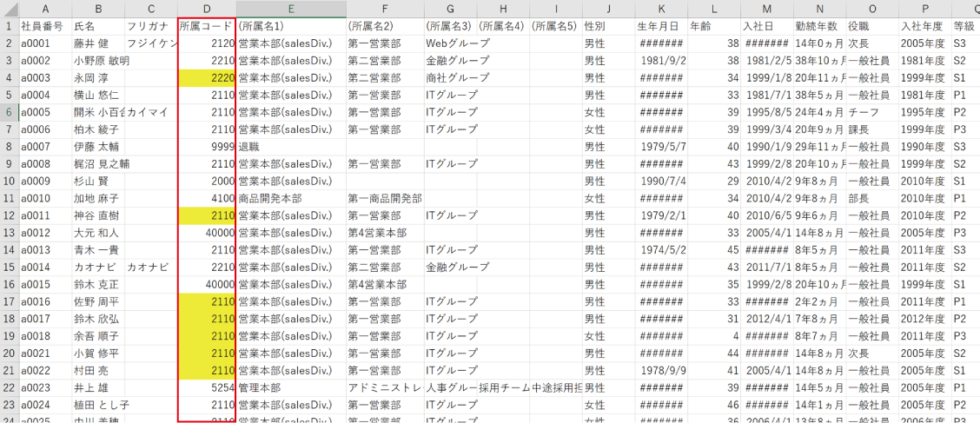Click the 社員番号 header cell

pyautogui.click(x=45, y=26)
